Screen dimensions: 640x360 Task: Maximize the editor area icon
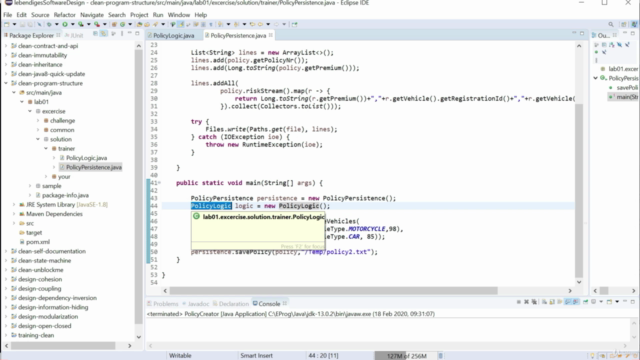(x=582, y=33)
